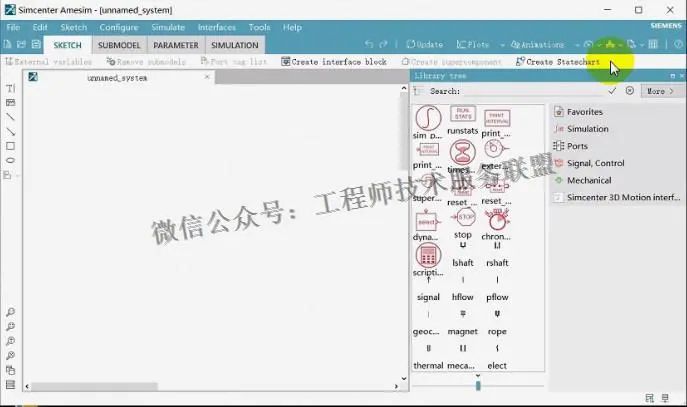Select Simcenter 3D Motion interface category
Screen dimensions: 687x407
616,197
